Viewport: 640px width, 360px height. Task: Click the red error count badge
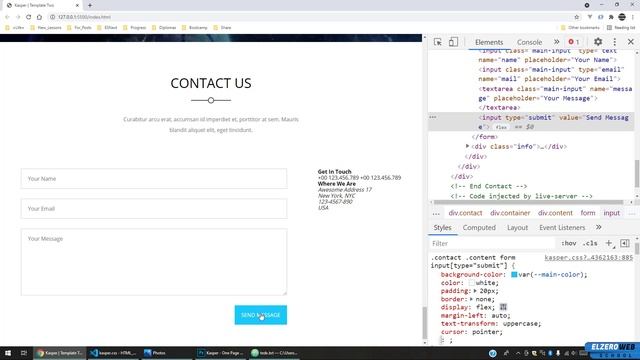pyautogui.click(x=574, y=42)
